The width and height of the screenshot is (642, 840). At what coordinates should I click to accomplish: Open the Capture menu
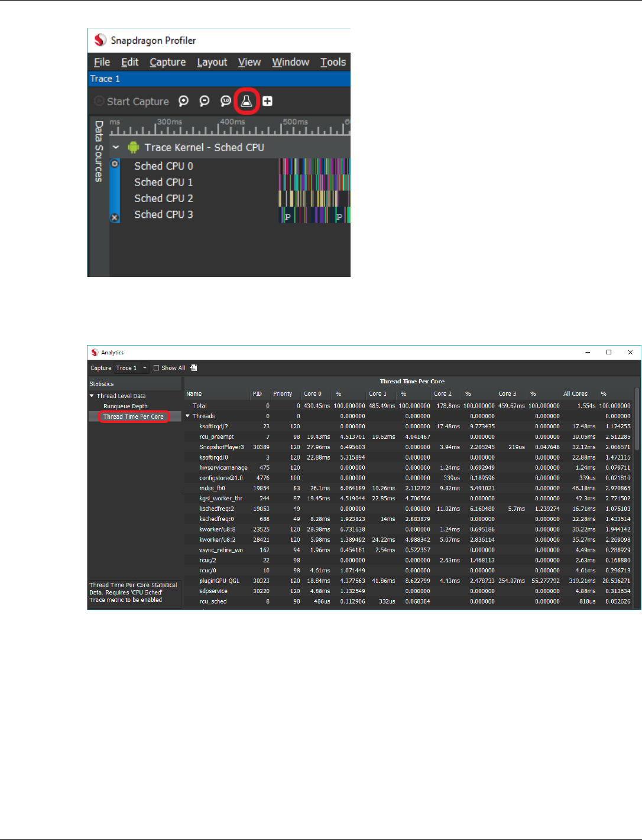click(x=167, y=62)
